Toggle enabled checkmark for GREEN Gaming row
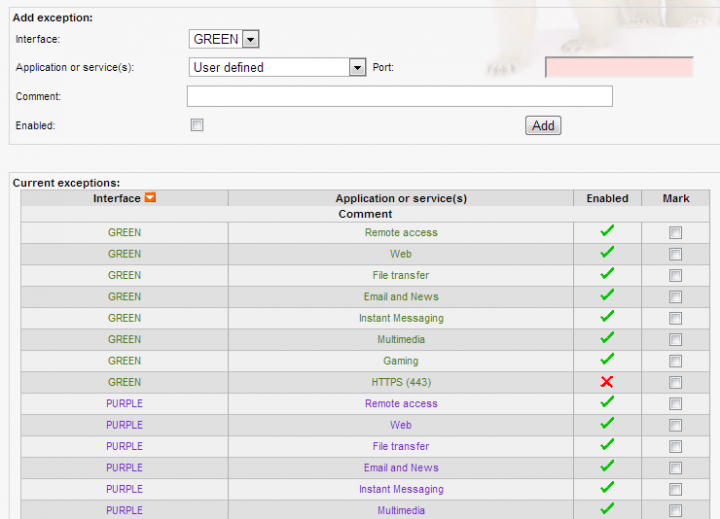 pyautogui.click(x=606, y=360)
